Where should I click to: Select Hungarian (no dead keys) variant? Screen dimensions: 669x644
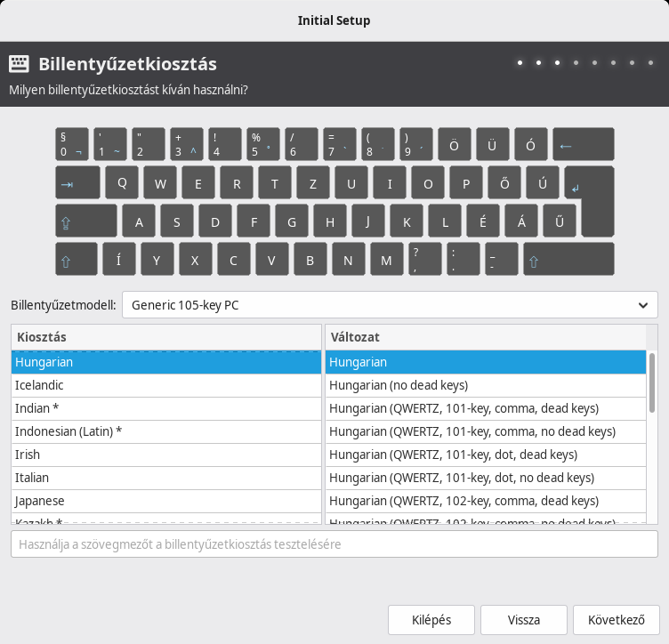coord(485,385)
